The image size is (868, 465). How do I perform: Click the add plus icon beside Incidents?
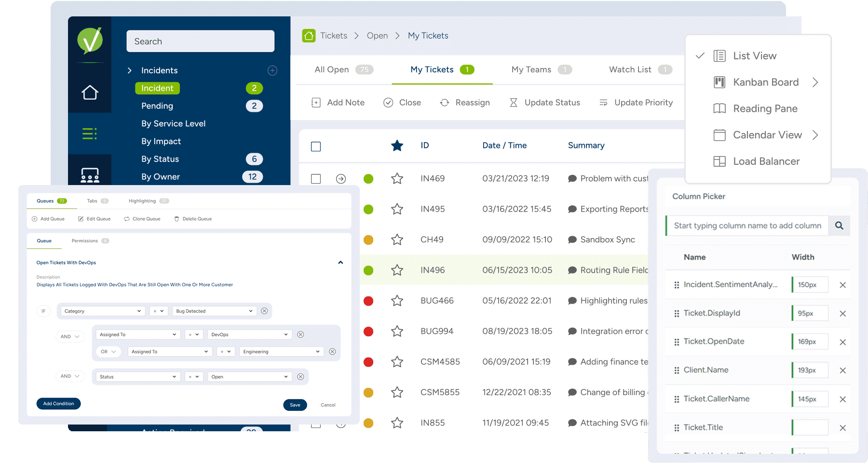point(272,70)
